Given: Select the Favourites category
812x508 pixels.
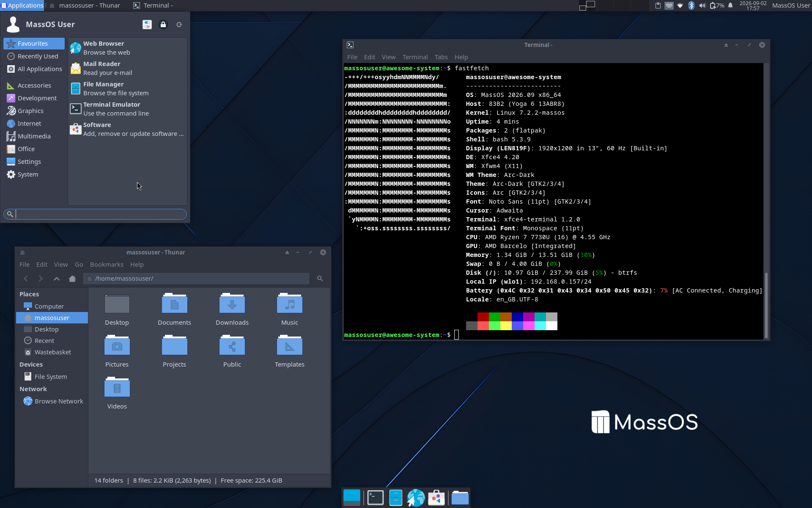Looking at the screenshot, I should 34,44.
